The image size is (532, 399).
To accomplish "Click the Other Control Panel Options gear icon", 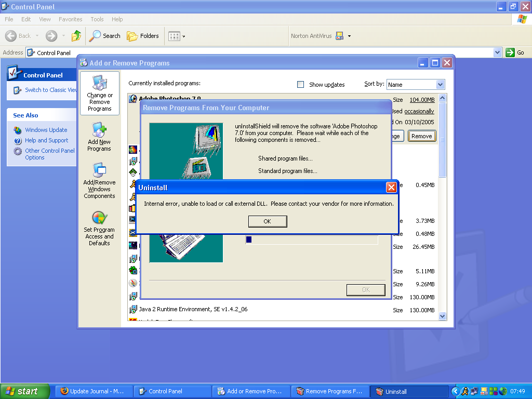I will coord(18,151).
